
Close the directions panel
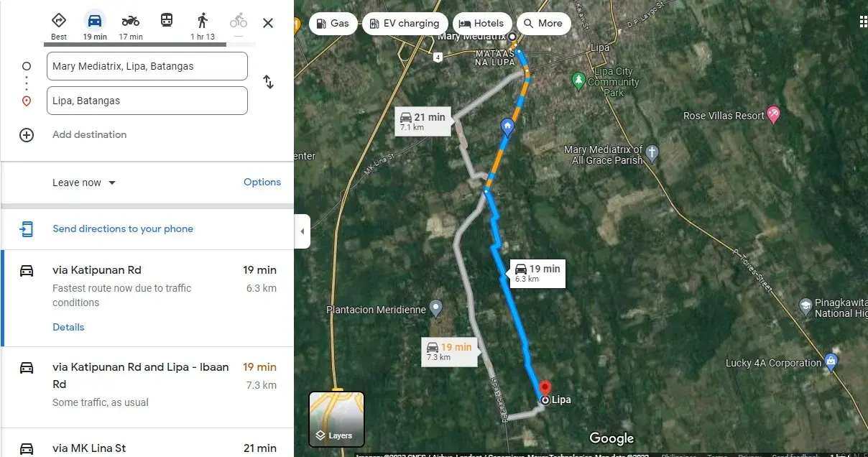coord(268,23)
